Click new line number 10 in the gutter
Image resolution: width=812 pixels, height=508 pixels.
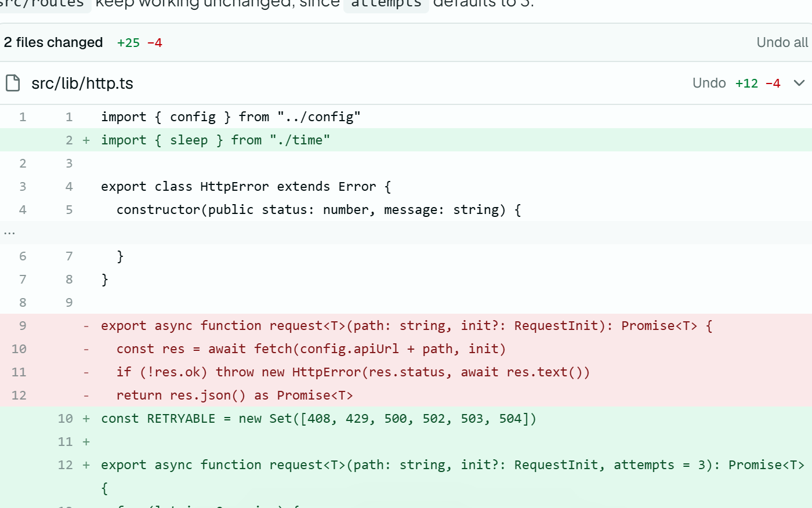pos(66,419)
